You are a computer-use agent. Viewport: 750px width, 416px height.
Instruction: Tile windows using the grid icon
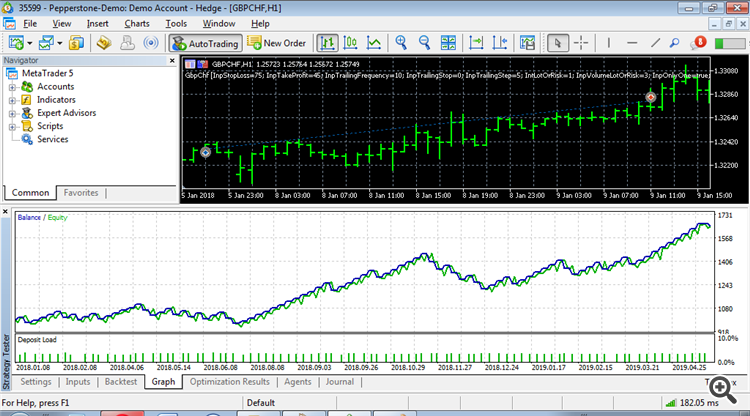(x=448, y=43)
